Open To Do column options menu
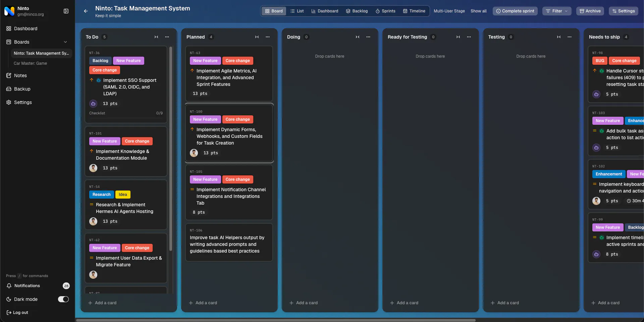 [x=167, y=37]
